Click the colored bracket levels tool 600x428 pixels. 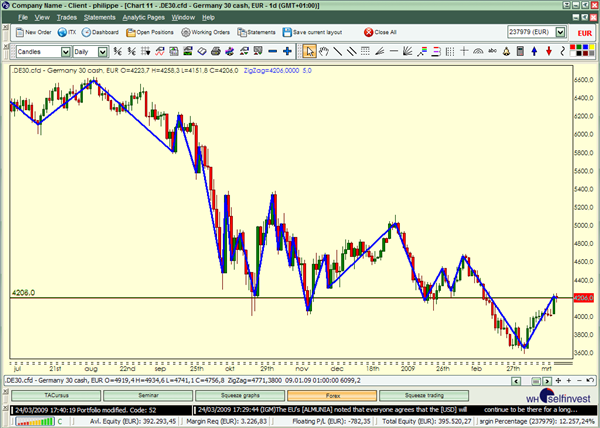click(x=436, y=51)
